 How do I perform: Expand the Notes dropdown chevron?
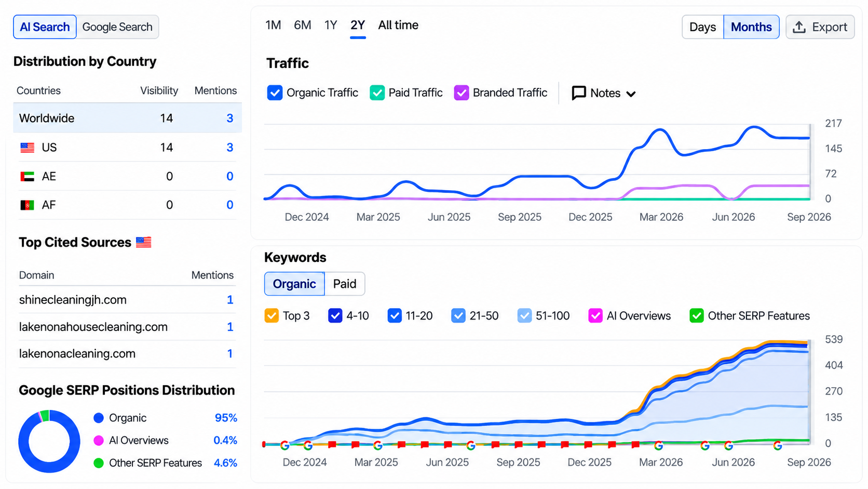click(x=631, y=94)
